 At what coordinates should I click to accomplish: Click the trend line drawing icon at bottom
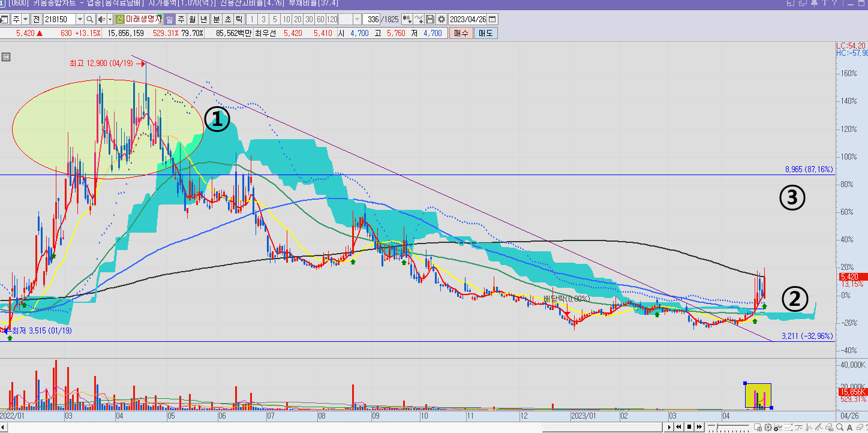(x=798, y=427)
